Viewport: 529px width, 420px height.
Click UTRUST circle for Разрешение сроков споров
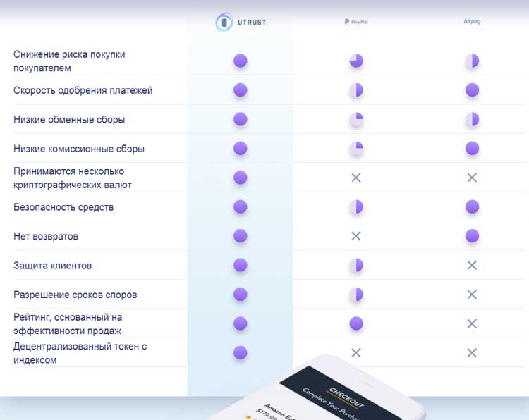point(241,295)
